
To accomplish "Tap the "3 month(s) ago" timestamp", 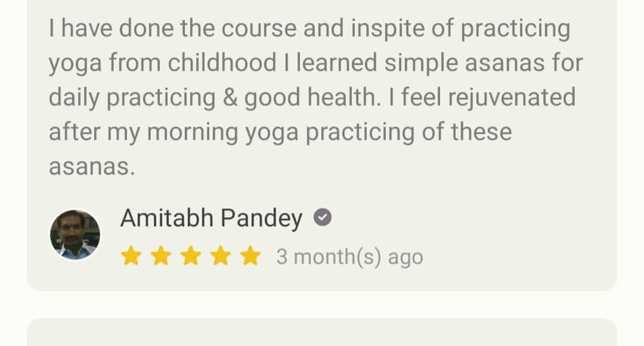I will (349, 257).
